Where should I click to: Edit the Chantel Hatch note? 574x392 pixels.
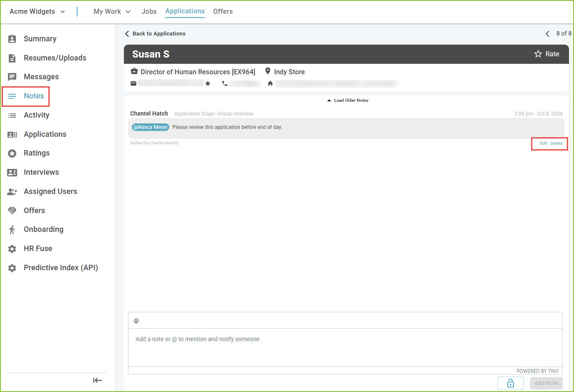point(544,143)
